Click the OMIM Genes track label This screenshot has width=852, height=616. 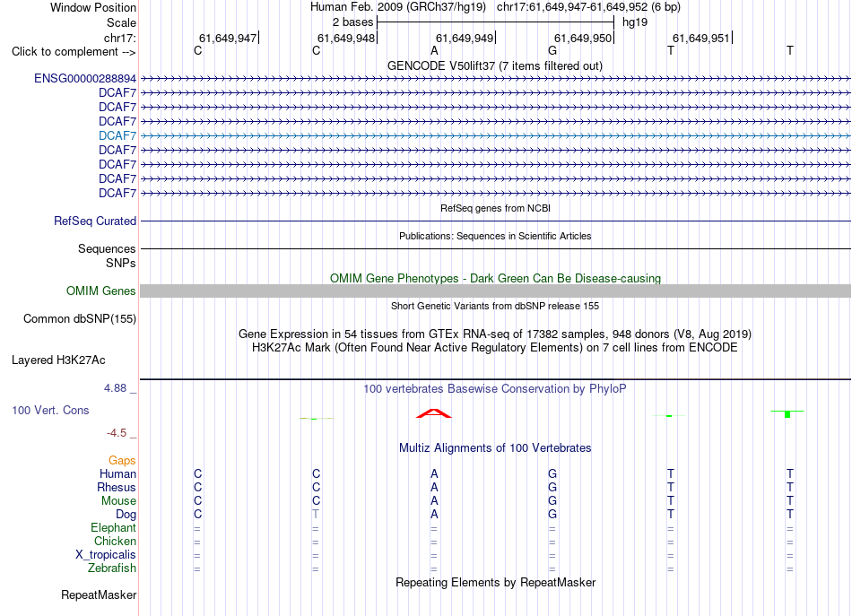tap(100, 291)
